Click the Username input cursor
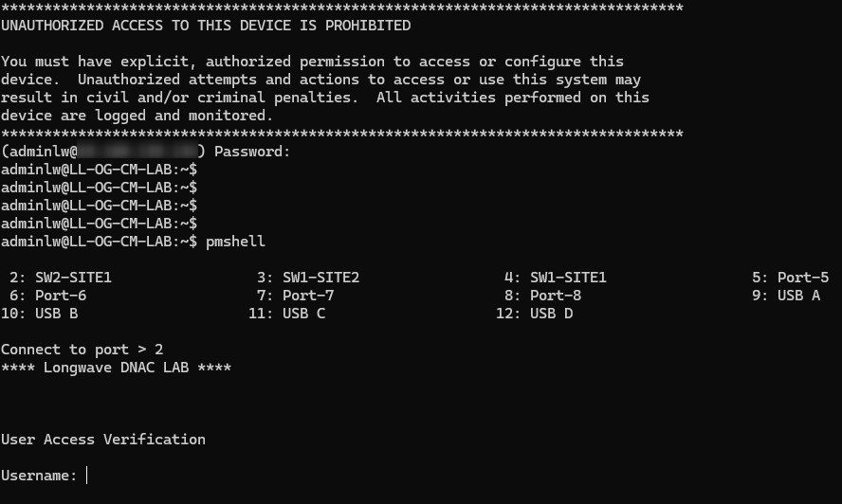 [87, 475]
